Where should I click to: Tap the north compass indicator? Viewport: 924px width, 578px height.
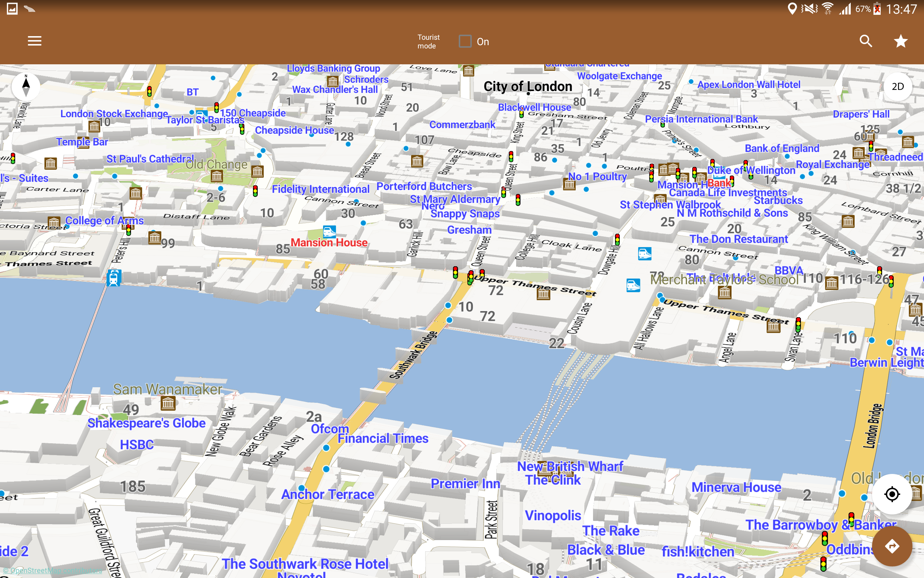(x=26, y=86)
